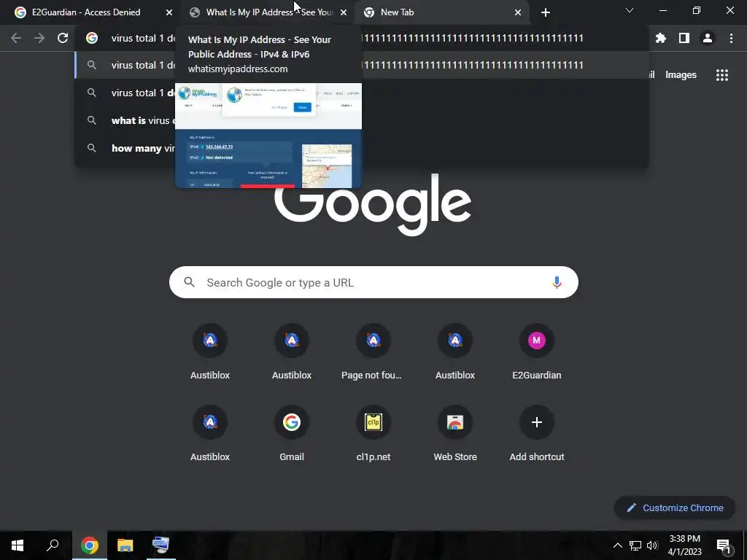Open the tab search chevron
This screenshot has width=747, height=560.
coord(630,10)
